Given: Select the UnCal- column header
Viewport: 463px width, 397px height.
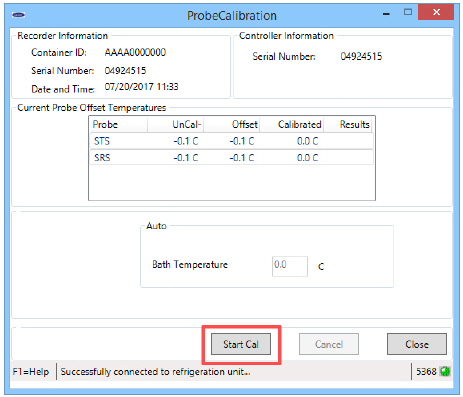Looking at the screenshot, I should point(176,124).
